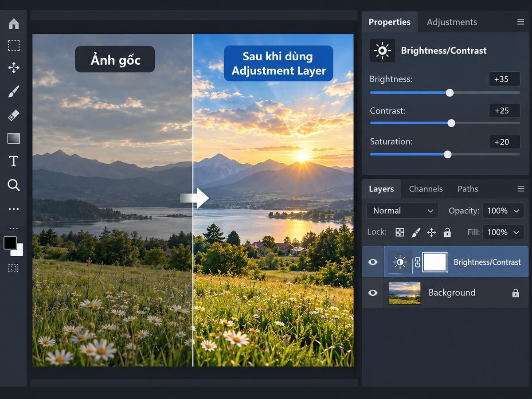Switch to the Paths tab
532x399 pixels.
pos(468,189)
